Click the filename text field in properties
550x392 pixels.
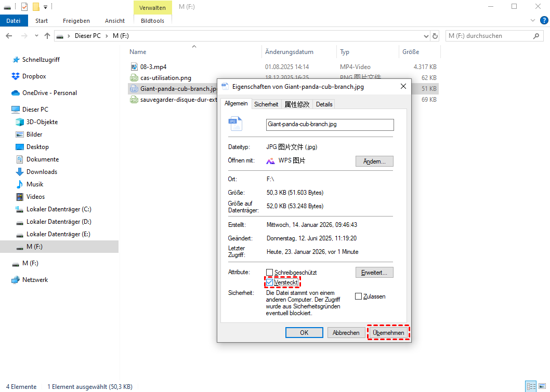click(x=330, y=125)
